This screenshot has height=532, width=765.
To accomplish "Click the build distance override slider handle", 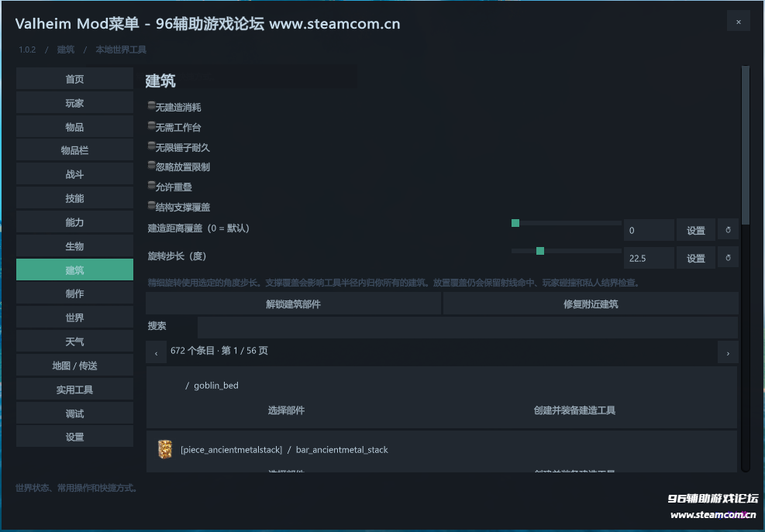I will [515, 223].
